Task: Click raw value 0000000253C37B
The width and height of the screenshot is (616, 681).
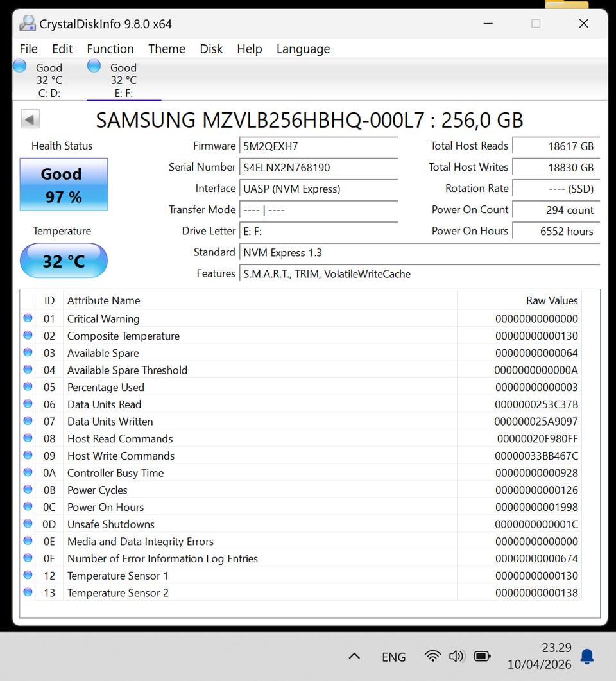Action: tap(536, 404)
